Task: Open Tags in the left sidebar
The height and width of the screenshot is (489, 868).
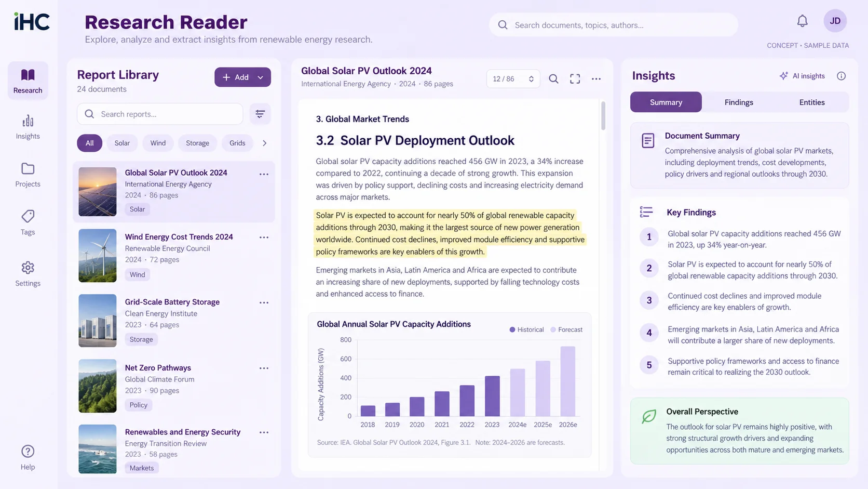Action: 28,222
